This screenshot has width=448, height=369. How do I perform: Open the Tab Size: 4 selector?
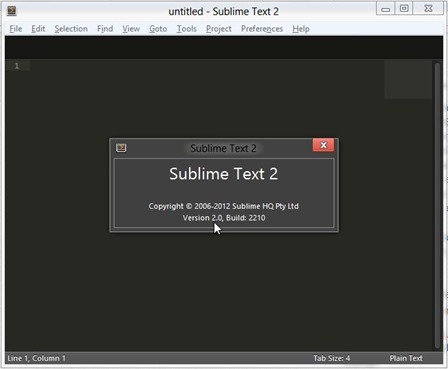[x=332, y=358]
